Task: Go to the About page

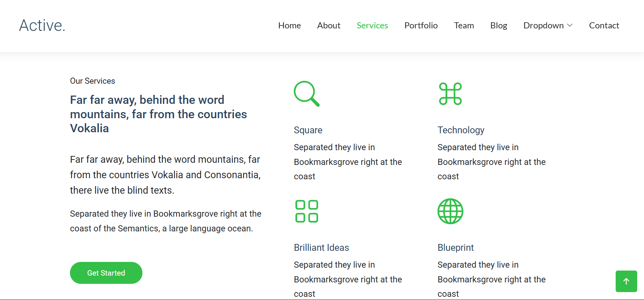Action: [x=328, y=26]
